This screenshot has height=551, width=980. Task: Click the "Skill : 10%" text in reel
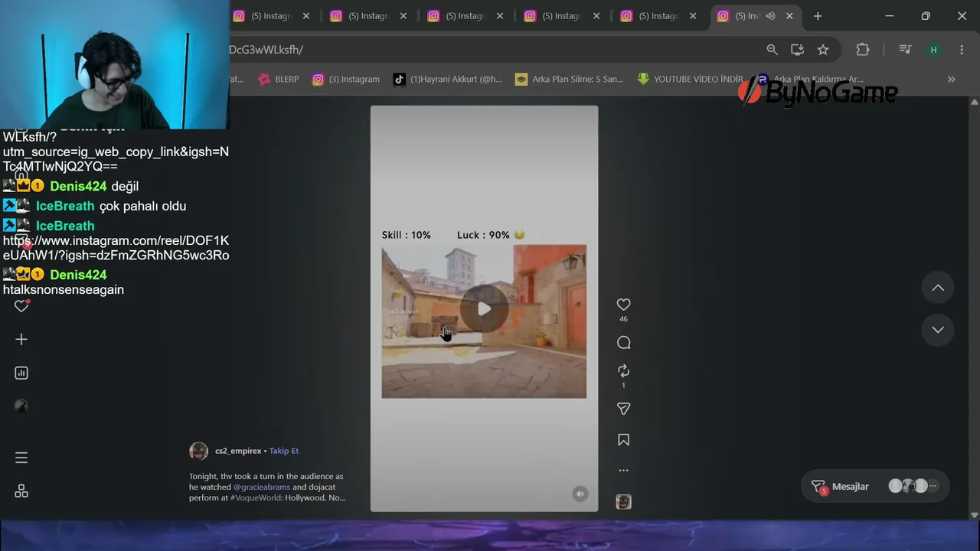pos(407,235)
